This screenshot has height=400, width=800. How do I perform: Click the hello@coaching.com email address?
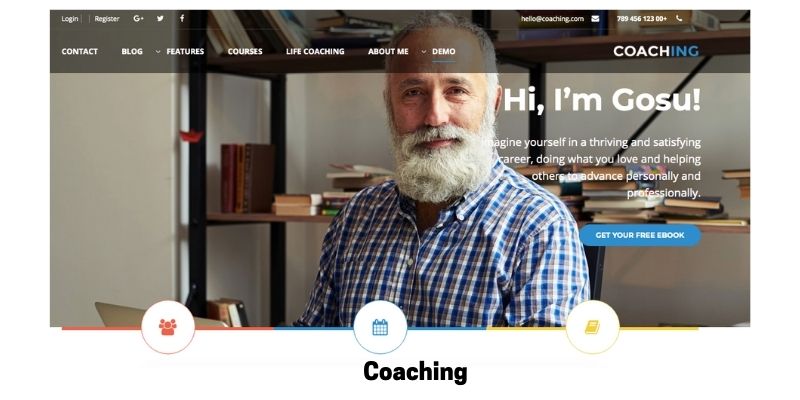pyautogui.click(x=552, y=18)
